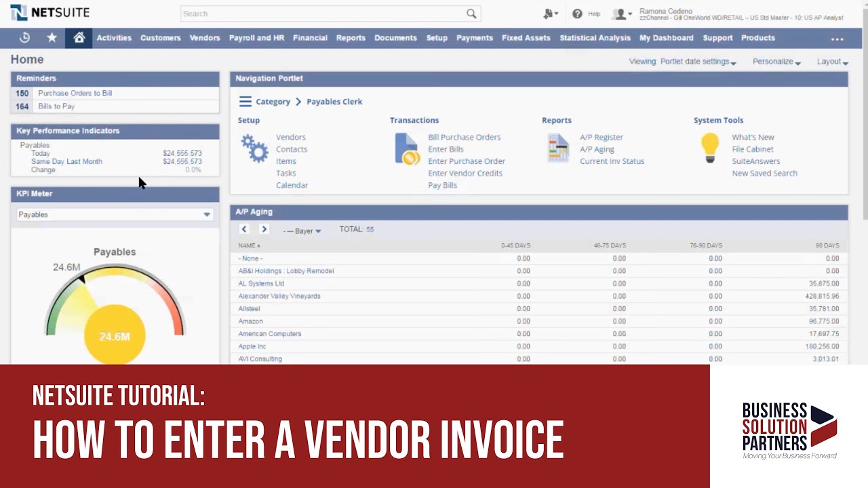This screenshot has width=868, height=488.
Task: Click the search magnifier icon
Action: 471,14
